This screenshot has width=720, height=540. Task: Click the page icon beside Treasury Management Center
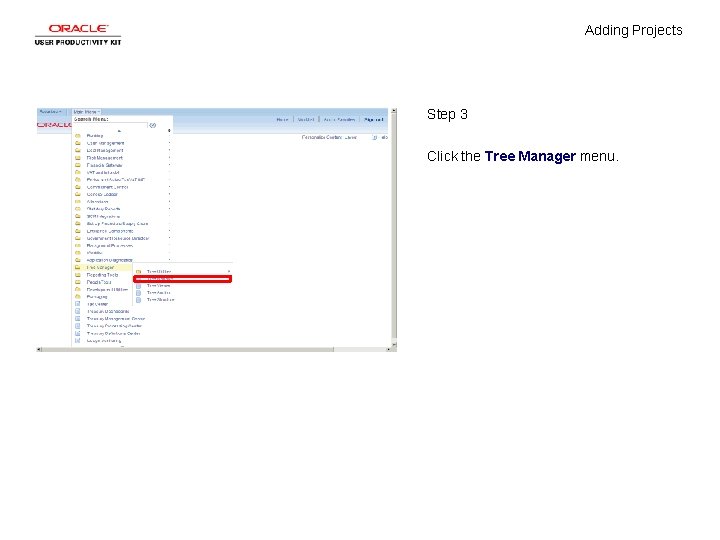click(x=78, y=318)
